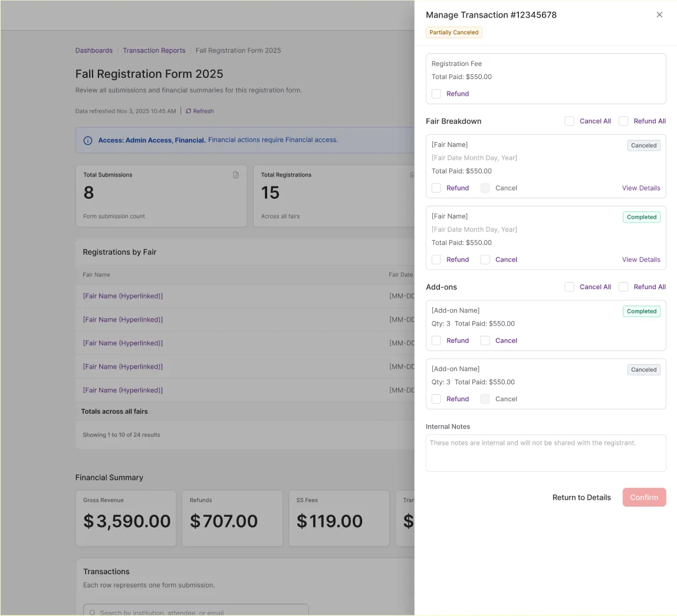Screen dimensions: 677x616
Task: Click the Partially Canceled status badge
Action: [x=453, y=32]
